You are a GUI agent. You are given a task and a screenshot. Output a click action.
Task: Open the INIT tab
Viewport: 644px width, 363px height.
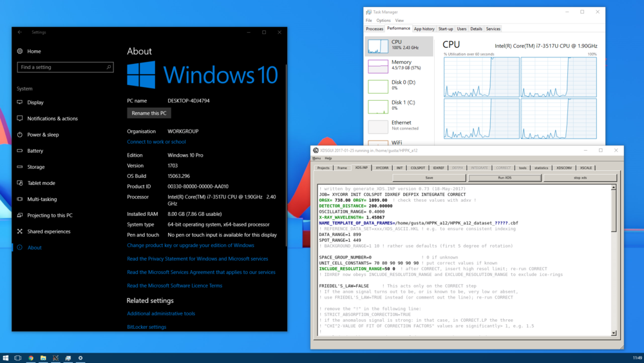pyautogui.click(x=400, y=168)
